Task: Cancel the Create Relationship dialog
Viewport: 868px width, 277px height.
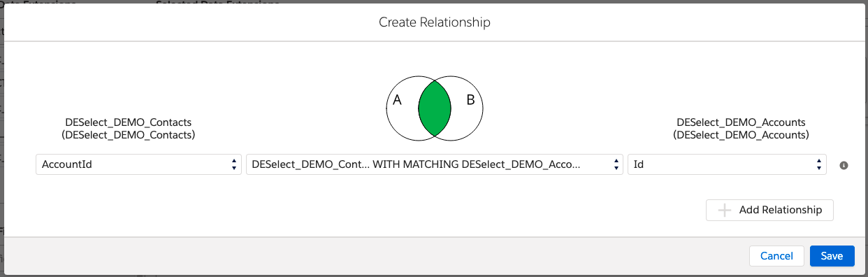Action: pos(776,256)
